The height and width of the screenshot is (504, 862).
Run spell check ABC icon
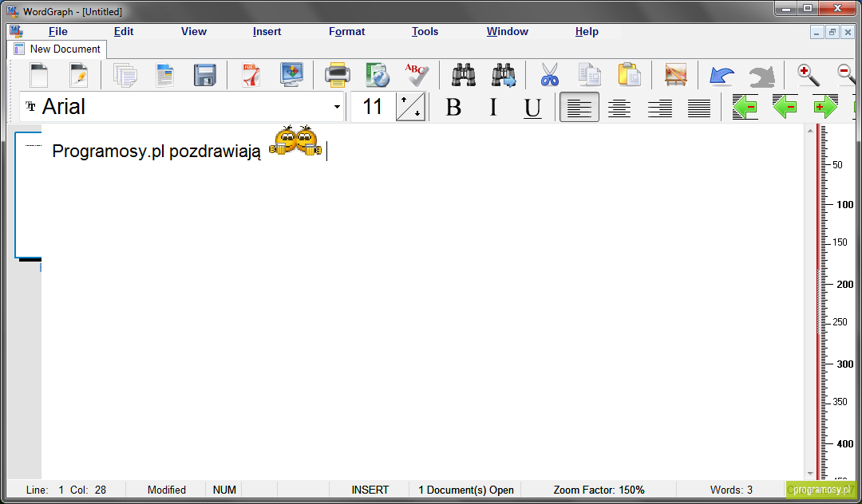click(417, 75)
